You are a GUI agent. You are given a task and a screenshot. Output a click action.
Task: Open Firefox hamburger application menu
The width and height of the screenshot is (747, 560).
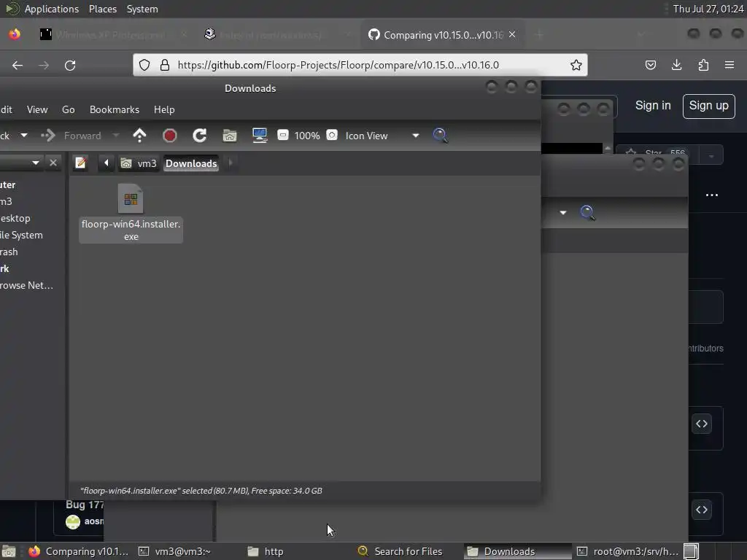pos(729,65)
